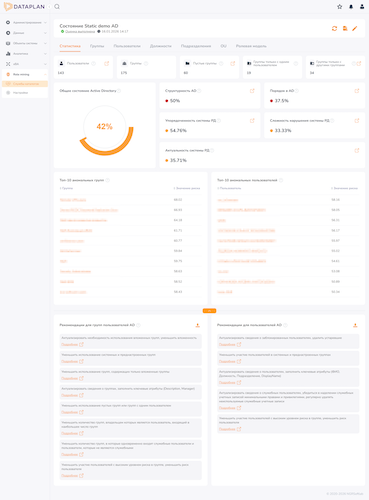Sort anomalous groups by Группа column

point(66,188)
